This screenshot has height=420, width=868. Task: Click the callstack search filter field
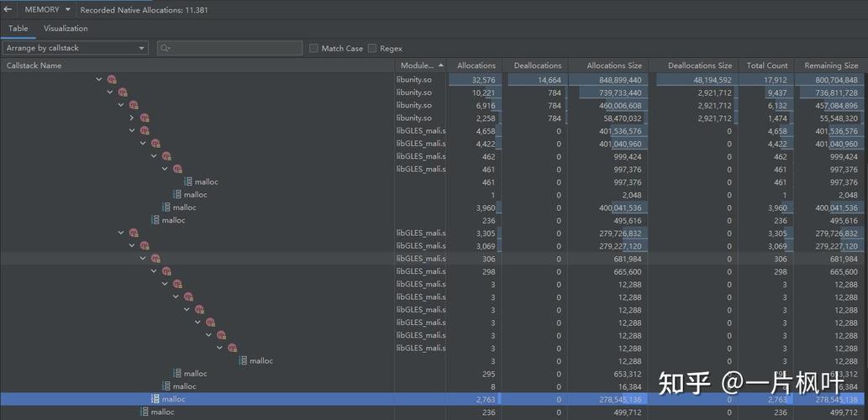[x=229, y=48]
